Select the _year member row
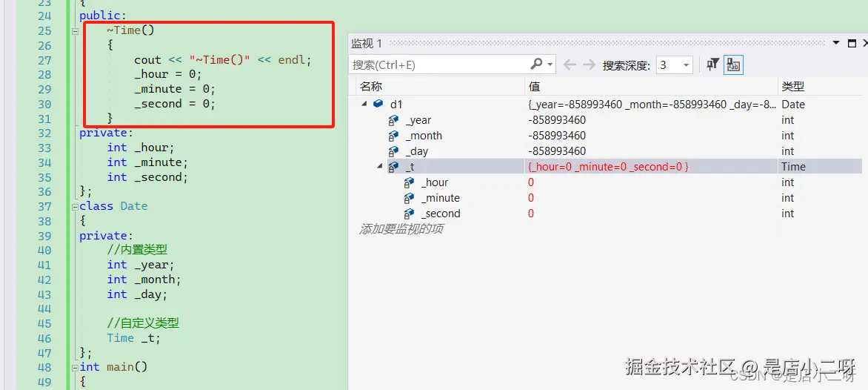 418,120
